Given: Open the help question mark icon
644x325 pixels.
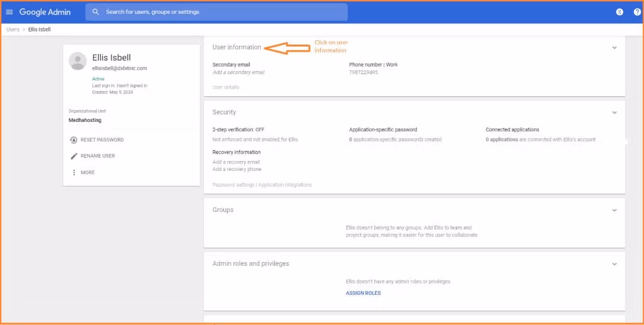Looking at the screenshot, I should [x=636, y=12].
